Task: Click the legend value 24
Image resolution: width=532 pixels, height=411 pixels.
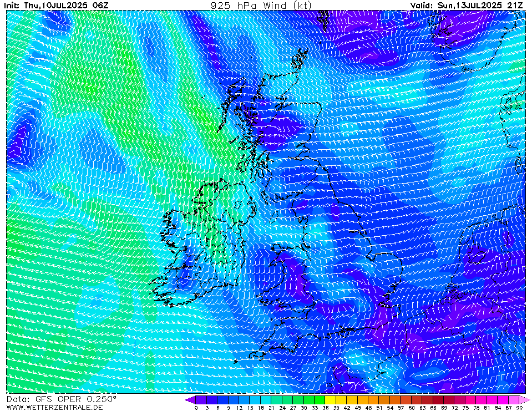Action: pos(282,408)
